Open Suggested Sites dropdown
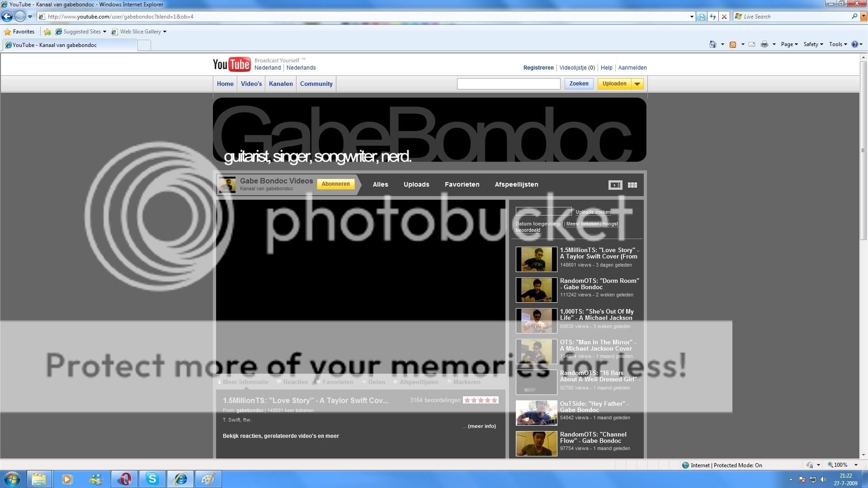 tap(81, 32)
